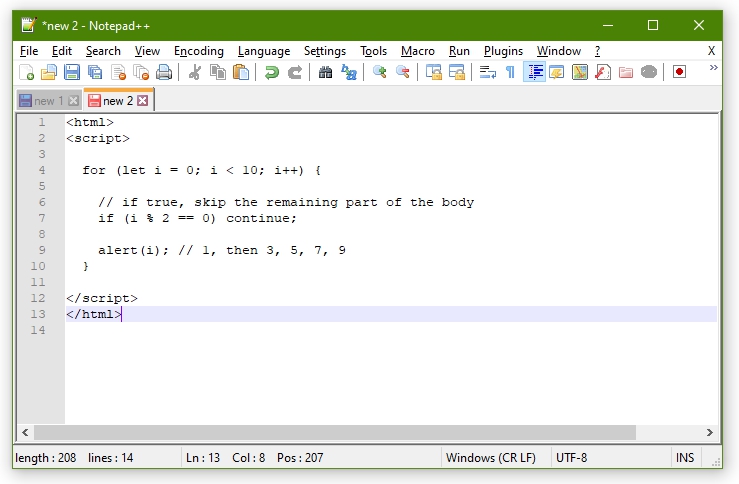Cut selection using the scissors icon
Image resolution: width=739 pixels, height=484 pixels.
(x=195, y=72)
